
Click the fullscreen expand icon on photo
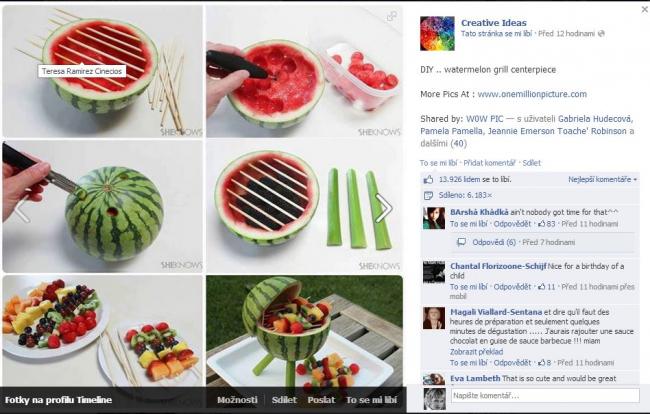(x=391, y=16)
